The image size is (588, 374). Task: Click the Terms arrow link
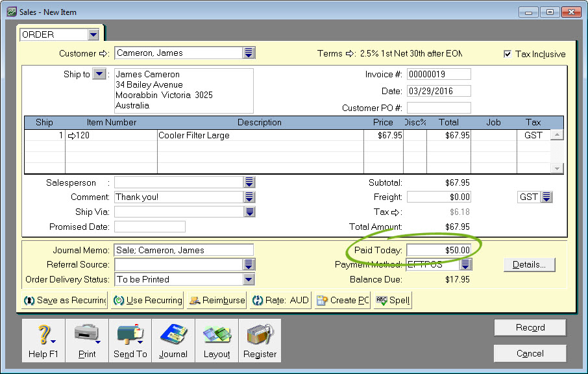pyautogui.click(x=351, y=54)
